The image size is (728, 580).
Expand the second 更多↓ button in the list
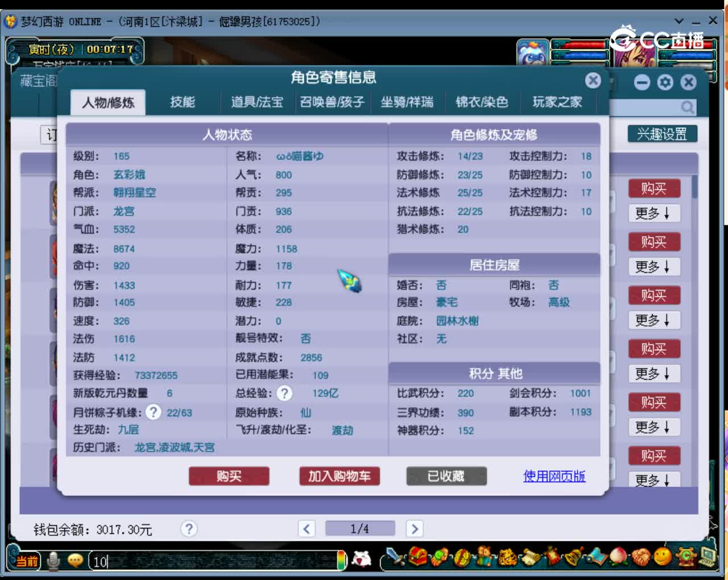[x=654, y=267]
